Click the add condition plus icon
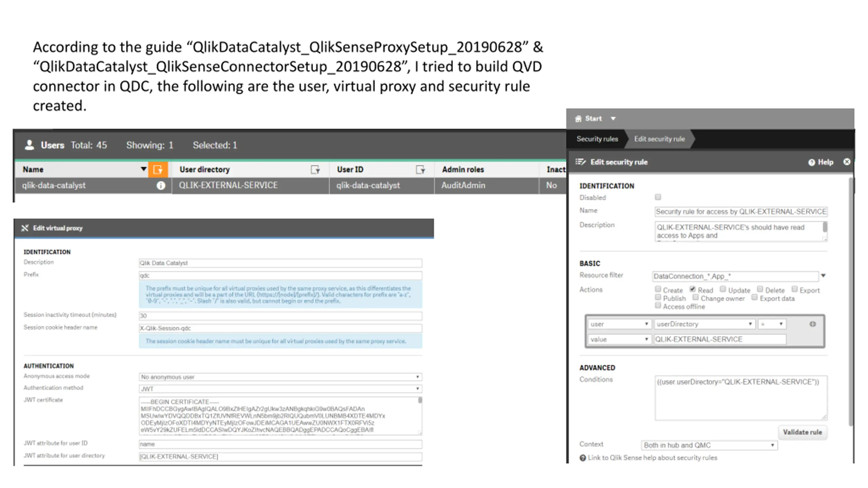This screenshot has width=868, height=488. 813,324
